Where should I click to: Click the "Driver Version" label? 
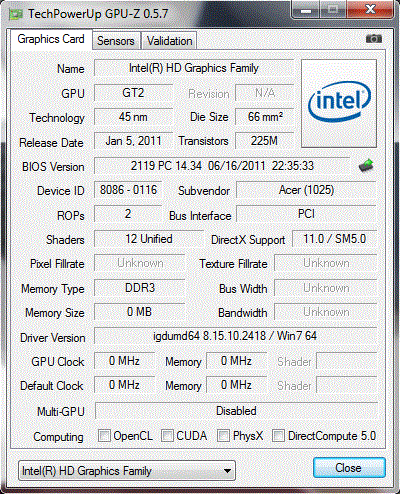[53, 338]
